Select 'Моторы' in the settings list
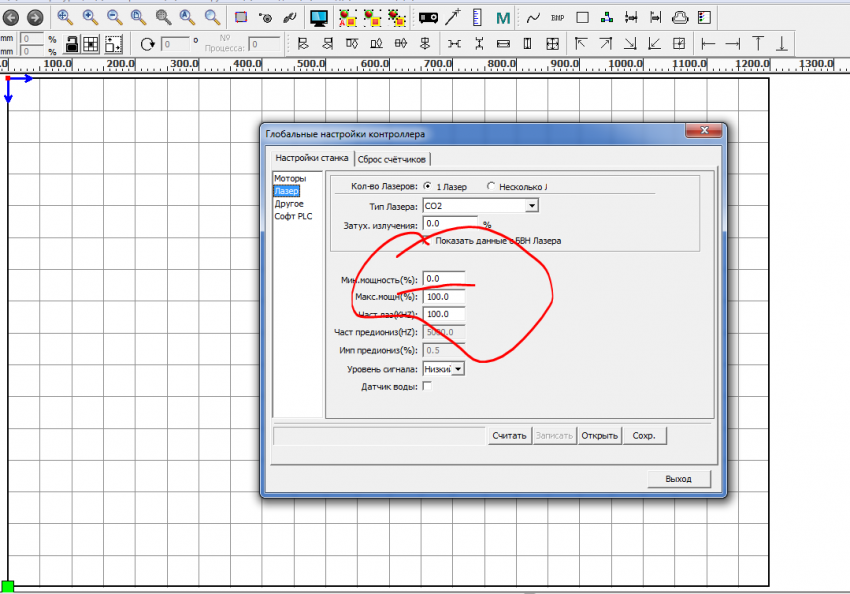Screen dimensions: 850x594 click(x=290, y=178)
